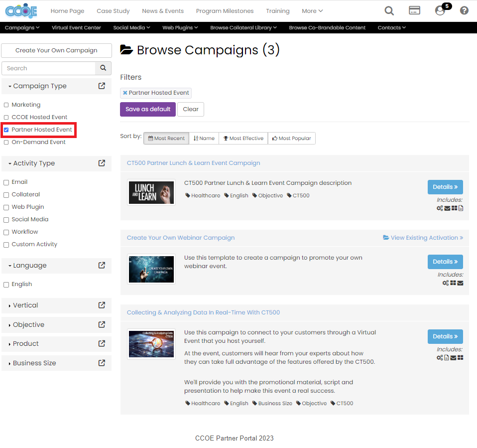This screenshot has width=477, height=448.
Task: Open Virtual Event Center
Action: tap(76, 27)
